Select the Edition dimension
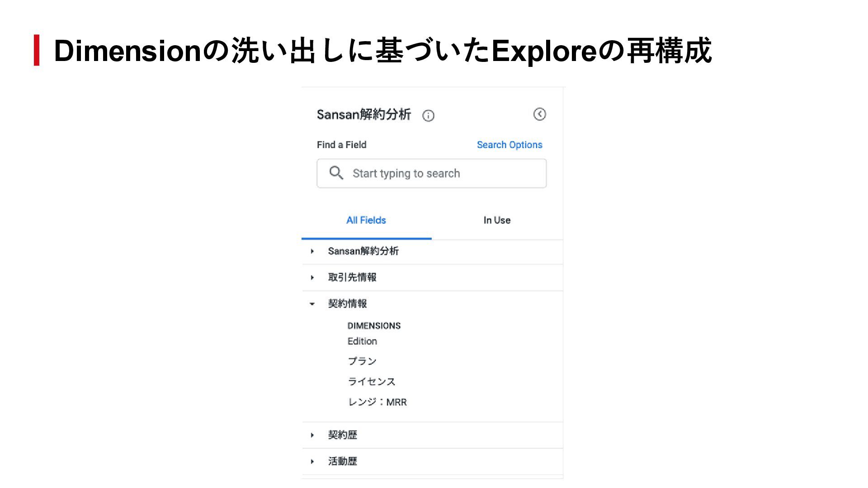Viewport: 868px width, 488px height. [362, 342]
